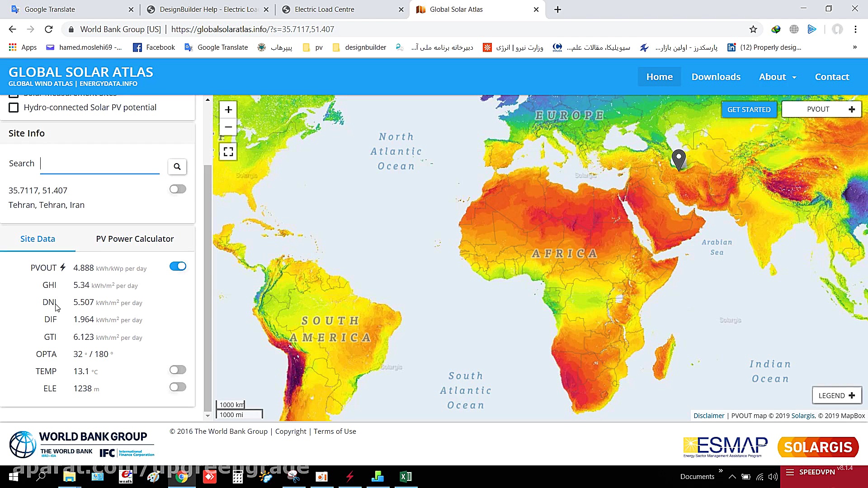Toggle fullscreen map view icon
Viewport: 868px width, 488px height.
[228, 152]
